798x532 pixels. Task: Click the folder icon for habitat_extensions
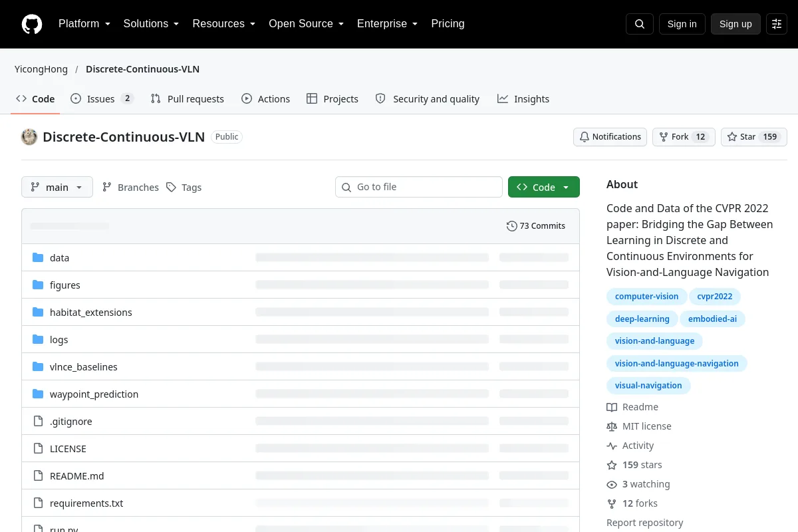(x=38, y=313)
